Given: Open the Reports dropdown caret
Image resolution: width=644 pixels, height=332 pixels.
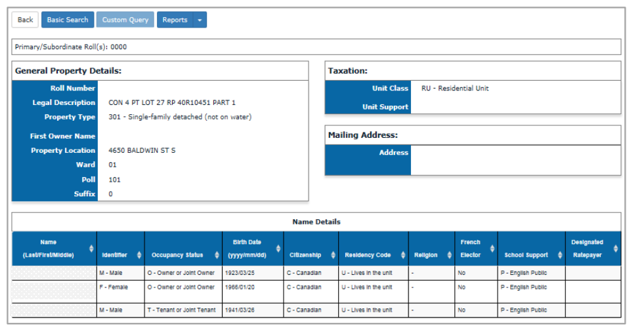Looking at the screenshot, I should tap(200, 20).
